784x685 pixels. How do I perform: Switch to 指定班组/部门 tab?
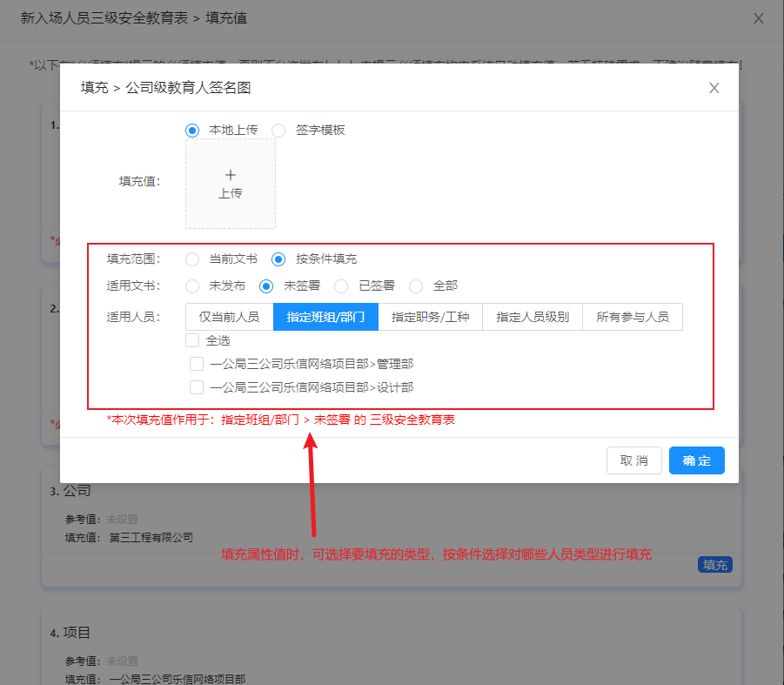pyautogui.click(x=325, y=317)
